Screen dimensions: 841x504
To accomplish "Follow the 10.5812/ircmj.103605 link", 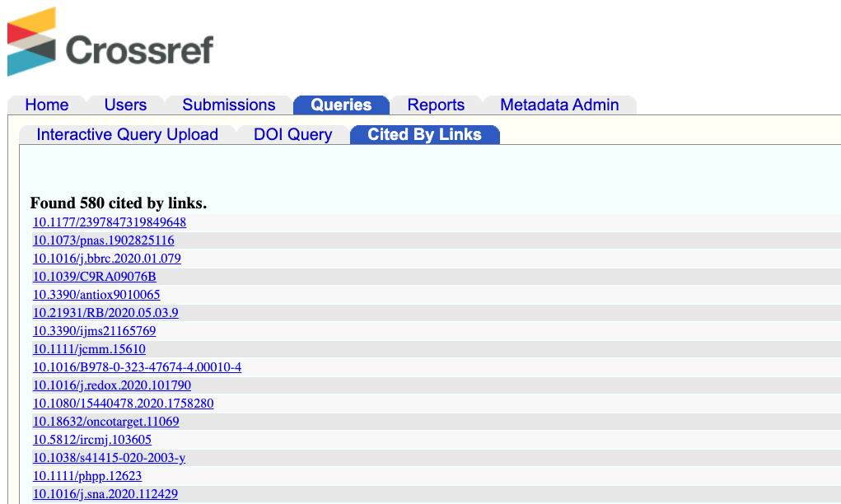I will tap(91, 439).
